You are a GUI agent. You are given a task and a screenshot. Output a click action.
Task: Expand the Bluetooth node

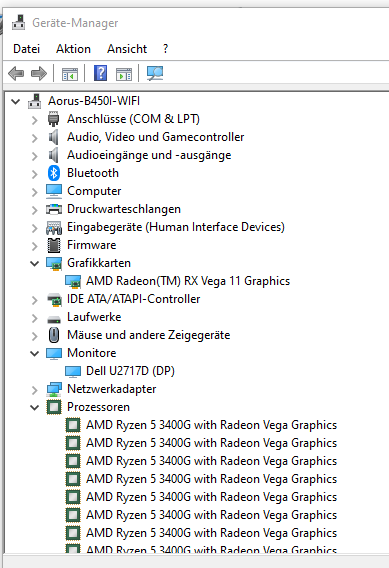(34, 174)
